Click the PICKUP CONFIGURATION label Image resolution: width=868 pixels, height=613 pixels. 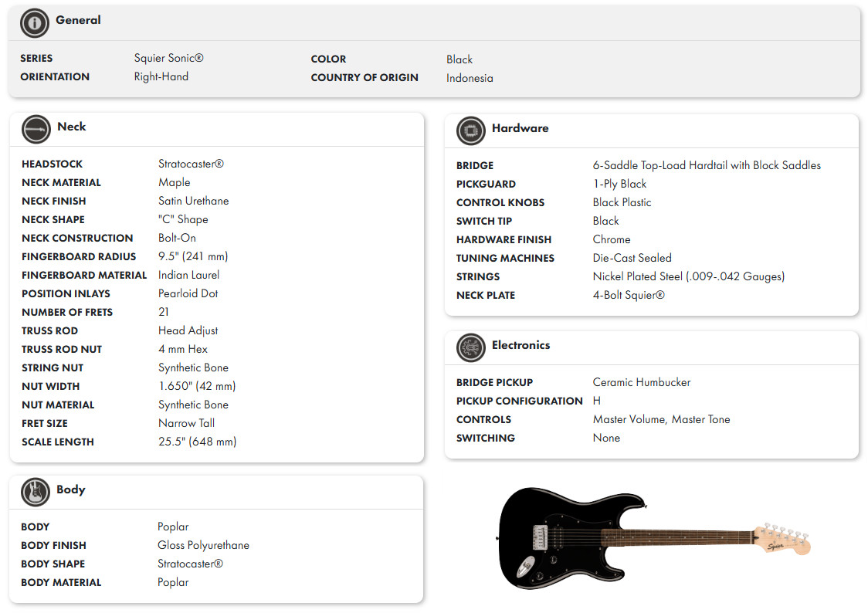coord(520,401)
